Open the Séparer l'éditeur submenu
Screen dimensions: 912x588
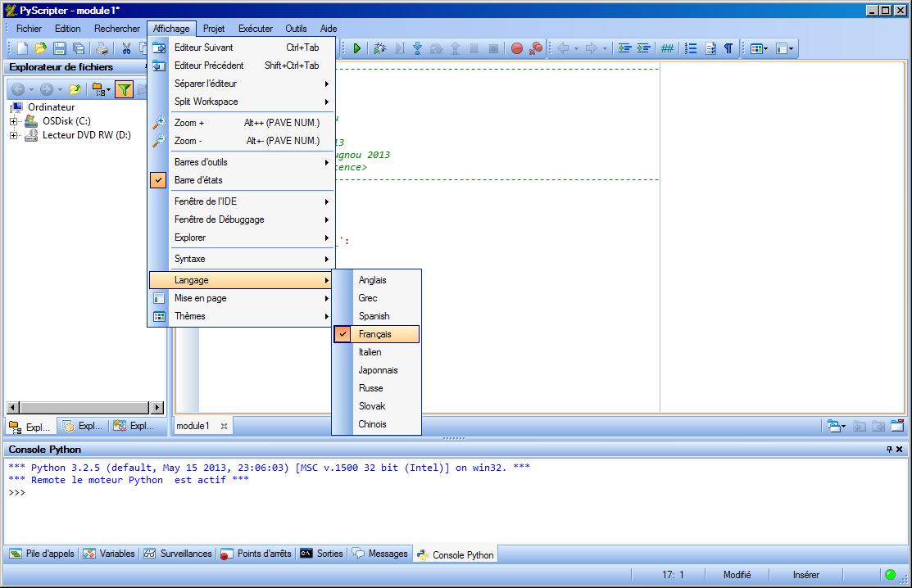pyautogui.click(x=242, y=84)
